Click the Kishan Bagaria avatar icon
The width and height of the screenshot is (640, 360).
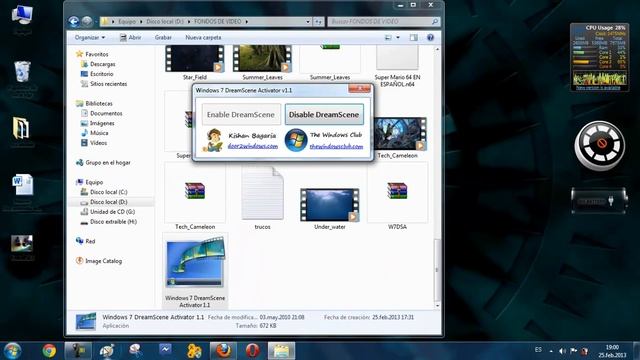point(213,140)
